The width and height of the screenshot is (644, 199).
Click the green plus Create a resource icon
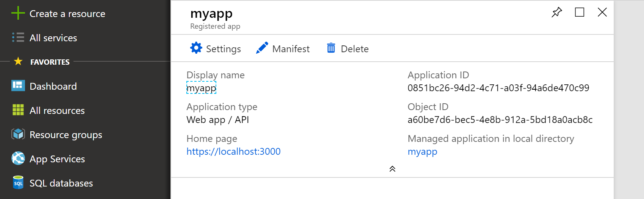[x=18, y=13]
